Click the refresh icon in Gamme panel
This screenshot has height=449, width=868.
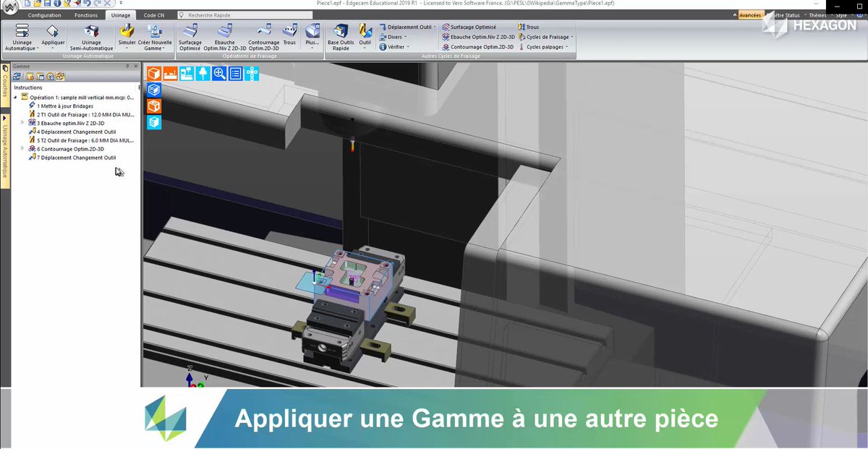click(x=17, y=76)
